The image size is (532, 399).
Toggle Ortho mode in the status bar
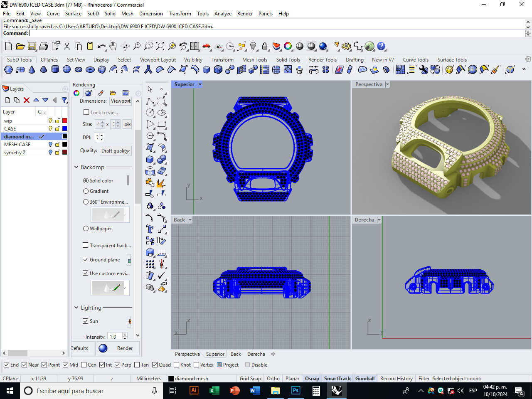point(273,379)
